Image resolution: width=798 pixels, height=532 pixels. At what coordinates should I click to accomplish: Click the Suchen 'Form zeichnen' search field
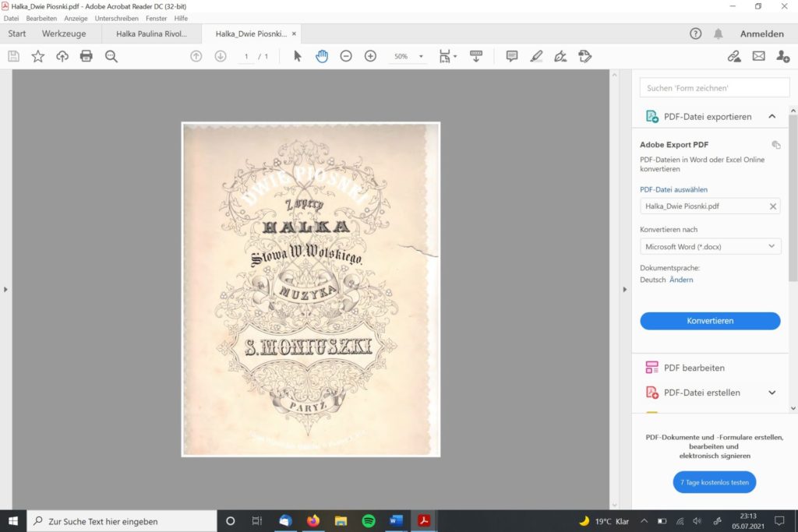pyautogui.click(x=714, y=88)
